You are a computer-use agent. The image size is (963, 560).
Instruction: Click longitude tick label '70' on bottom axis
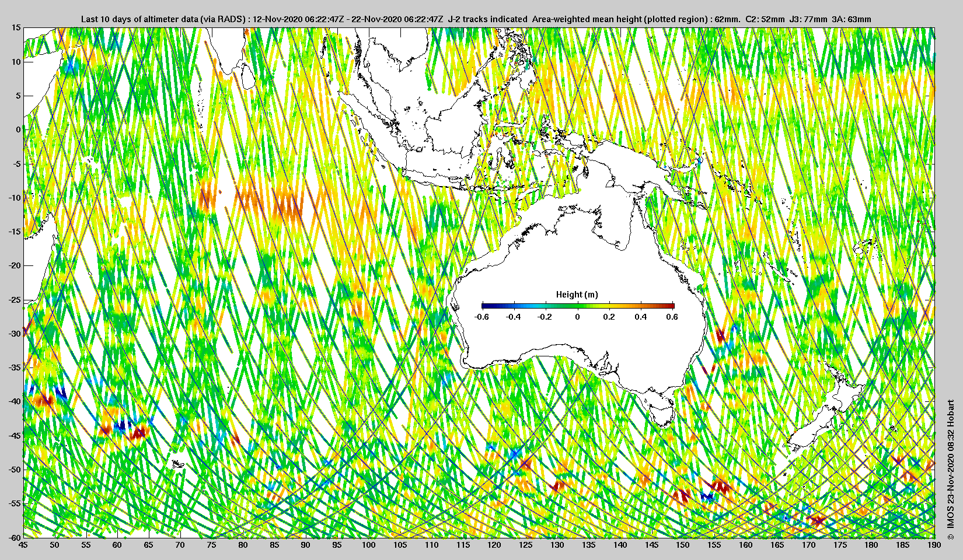[x=180, y=545]
